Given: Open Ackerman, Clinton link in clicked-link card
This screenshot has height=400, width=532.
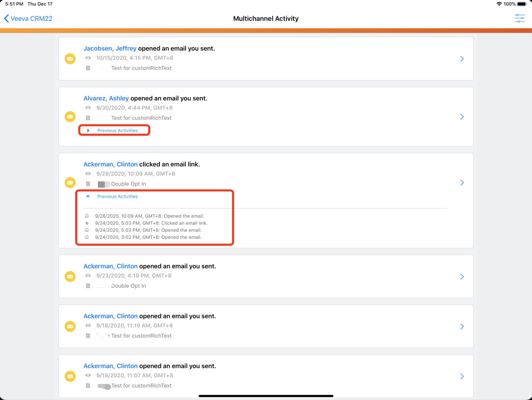Looking at the screenshot, I should (x=110, y=164).
